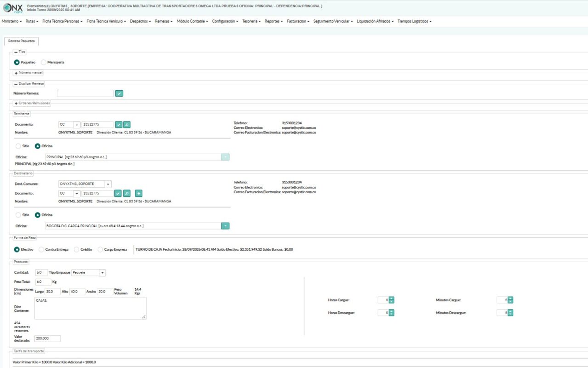The height and width of the screenshot is (368, 588).
Task: Confirm the Número Remesa duplicate check button
Action: click(119, 93)
